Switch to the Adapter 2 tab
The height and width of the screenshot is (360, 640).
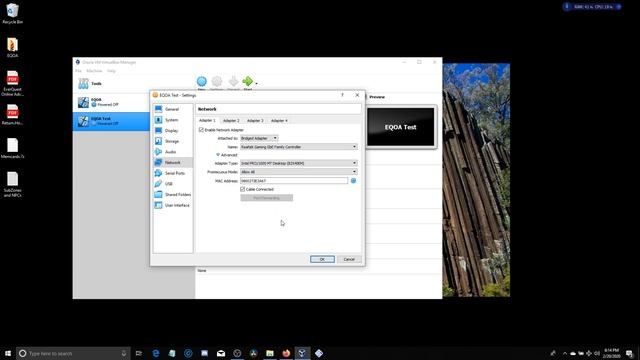coord(231,120)
